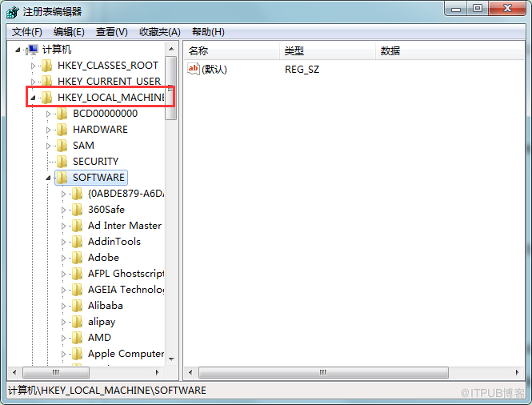Select the (默认) value name
Screen dimensions: 532x405
(x=214, y=70)
